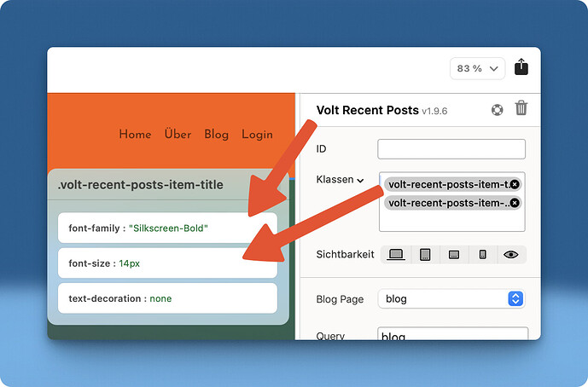588x387 pixels.
Task: Toggle landscape phone visibility icon
Action: pos(453,254)
